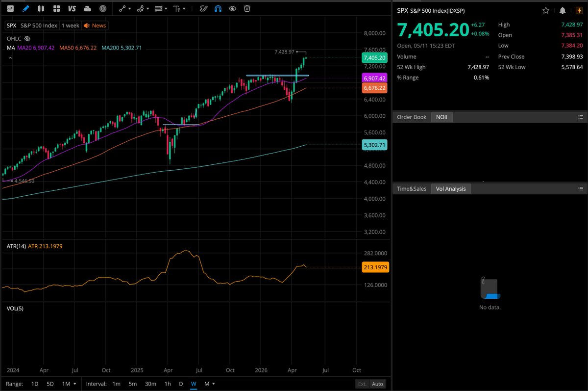Open Vol Analysis panel list menu icon
This screenshot has height=391, width=588.
(x=581, y=189)
